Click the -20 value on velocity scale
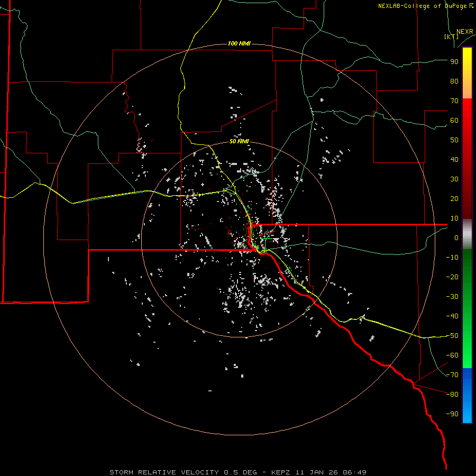 (452, 277)
